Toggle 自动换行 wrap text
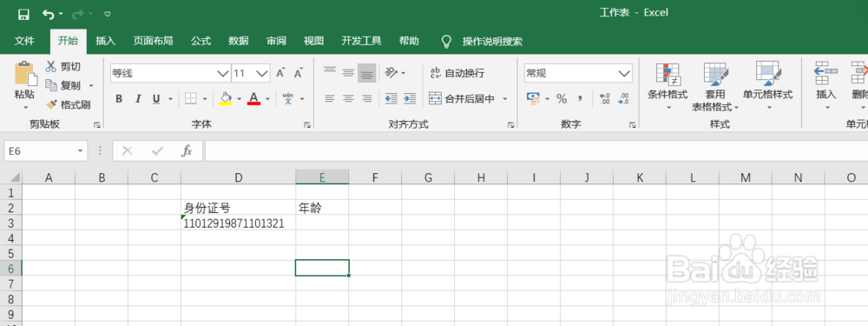This screenshot has height=326, width=868. 457,73
